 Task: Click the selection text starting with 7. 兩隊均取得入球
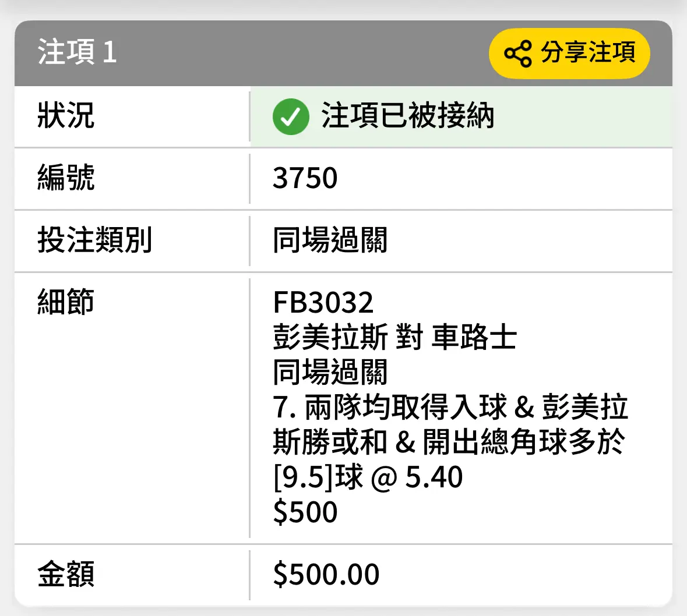450,407
